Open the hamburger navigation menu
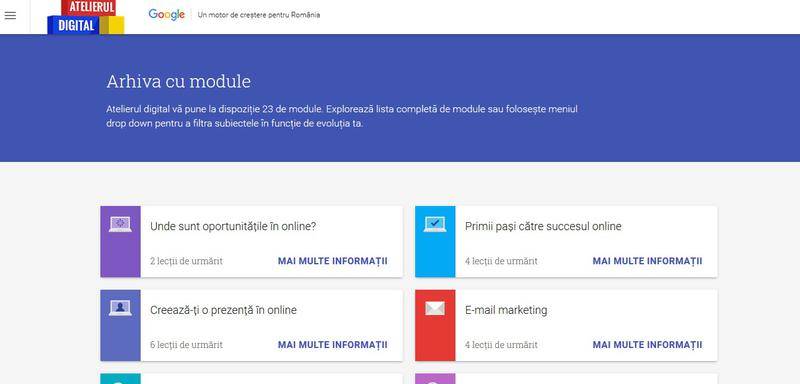The height and width of the screenshot is (384, 800). click(10, 15)
